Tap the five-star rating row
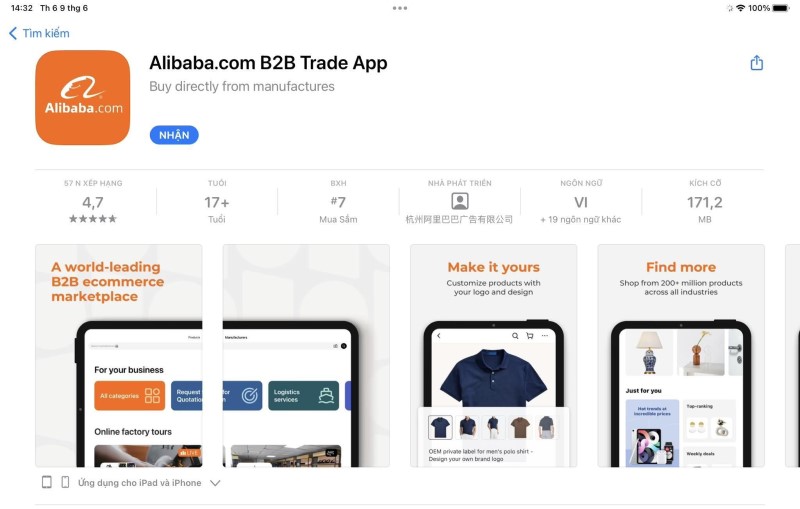The image size is (800, 509). [93, 219]
